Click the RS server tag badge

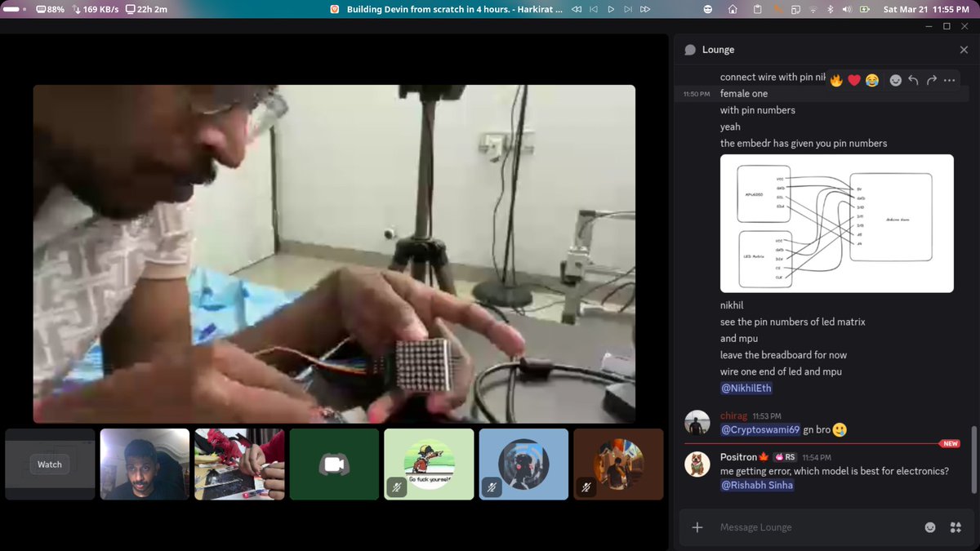click(785, 457)
